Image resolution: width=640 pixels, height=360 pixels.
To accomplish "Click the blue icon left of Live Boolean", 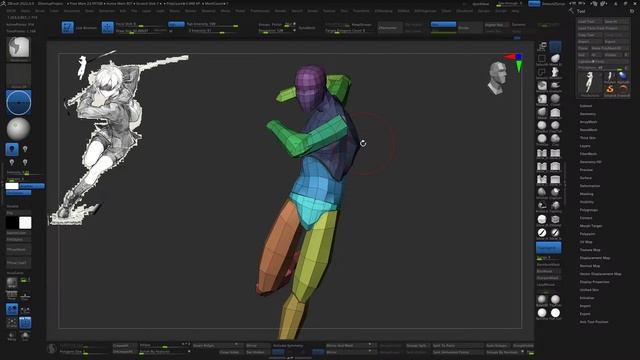I will pos(67,27).
